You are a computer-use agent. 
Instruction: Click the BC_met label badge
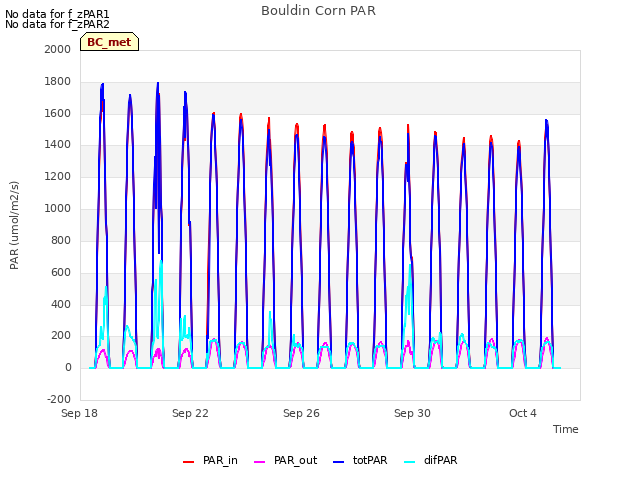click(109, 42)
